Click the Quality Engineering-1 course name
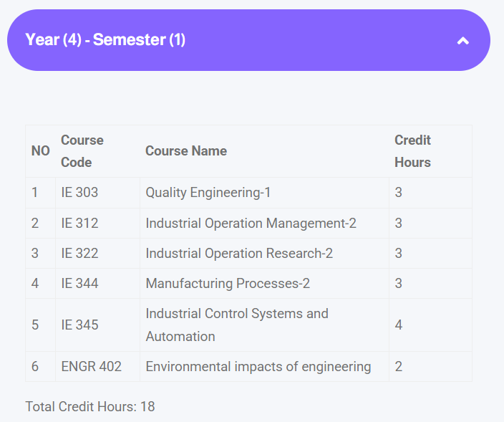The image size is (504, 422). [x=208, y=193]
